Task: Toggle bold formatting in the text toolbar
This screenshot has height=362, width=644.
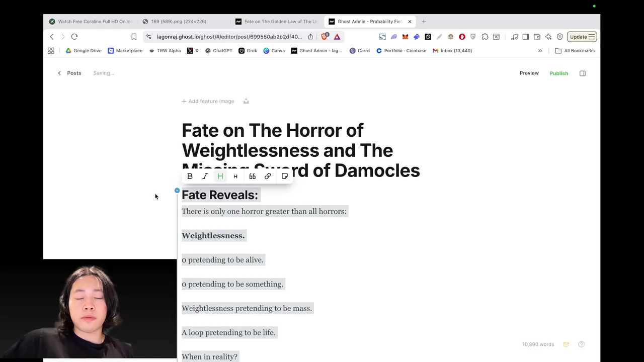Action: (190, 176)
